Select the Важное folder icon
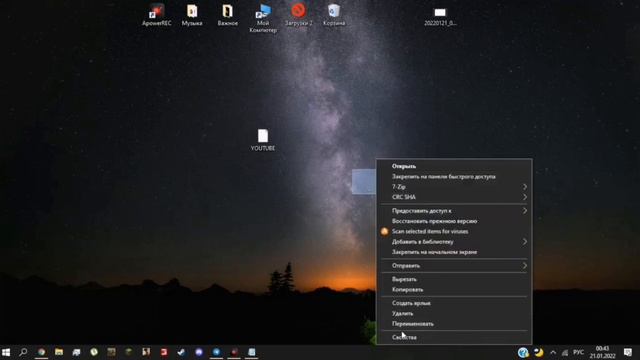The height and width of the screenshot is (360, 640). pos(227,15)
